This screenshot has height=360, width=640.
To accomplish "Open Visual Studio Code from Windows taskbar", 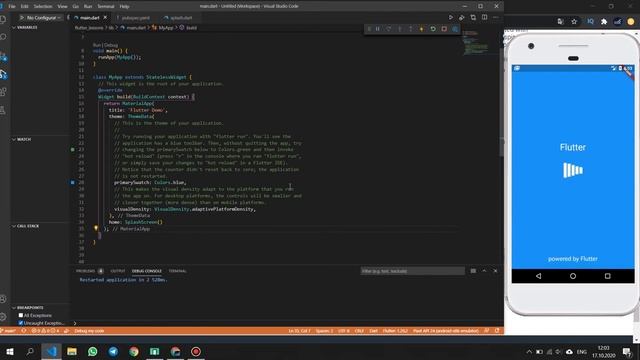I will [x=51, y=351].
